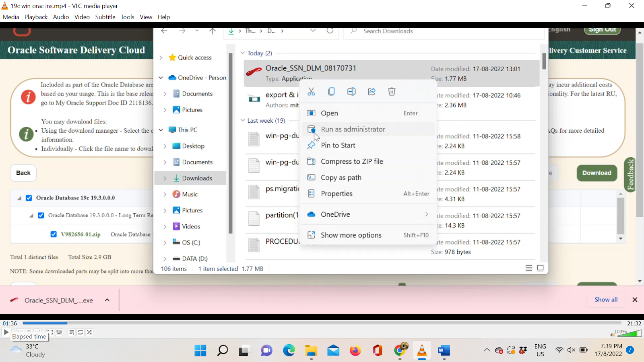Viewport: 644px width, 362px height.
Task: Expand the Quick access tree node
Action: click(161, 58)
